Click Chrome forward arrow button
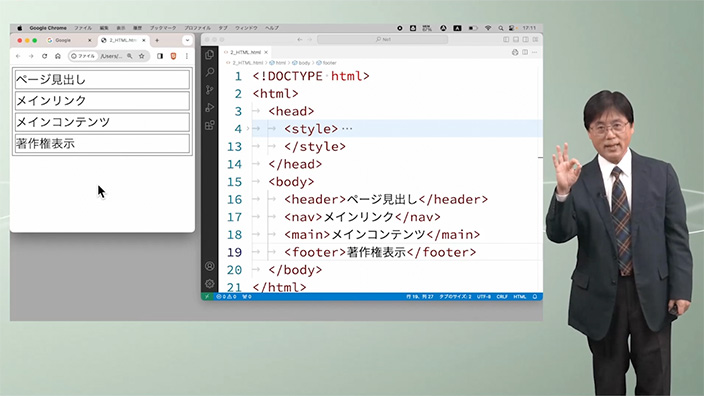 tap(31, 56)
